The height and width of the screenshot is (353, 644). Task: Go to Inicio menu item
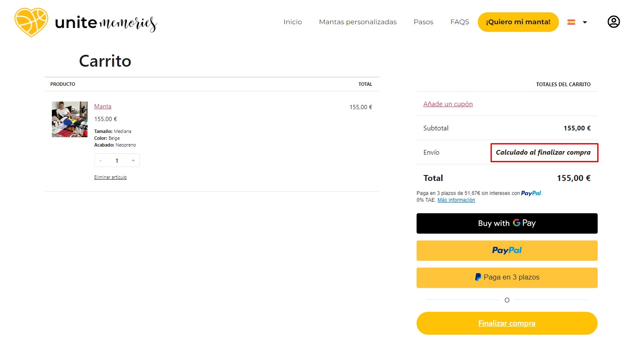pyautogui.click(x=292, y=22)
